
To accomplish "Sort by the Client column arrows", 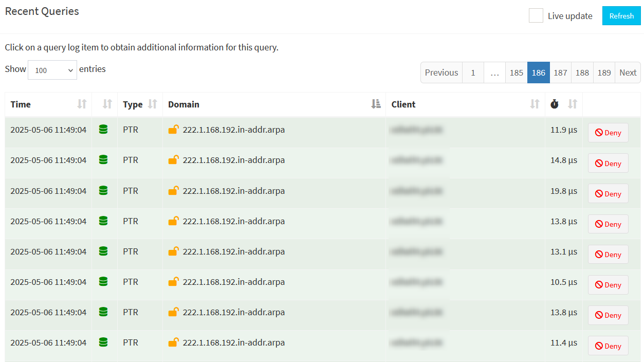I will (x=535, y=104).
